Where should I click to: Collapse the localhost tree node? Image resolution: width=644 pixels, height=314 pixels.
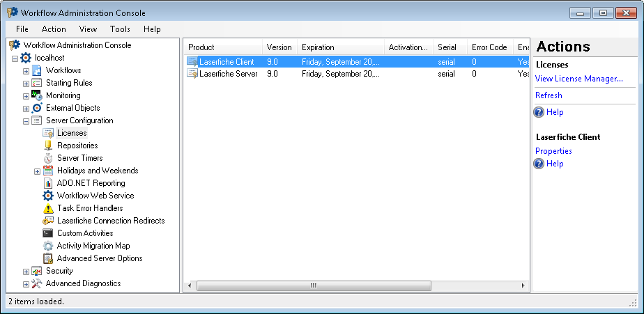pos(15,58)
